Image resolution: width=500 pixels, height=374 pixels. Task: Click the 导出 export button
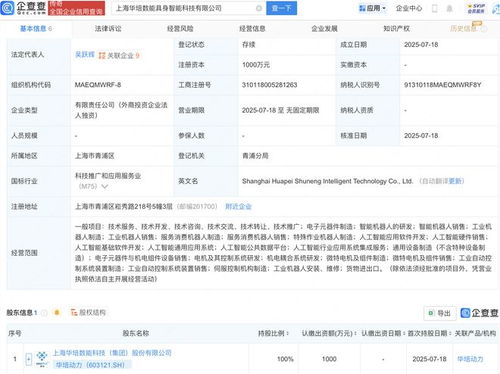click(440, 313)
